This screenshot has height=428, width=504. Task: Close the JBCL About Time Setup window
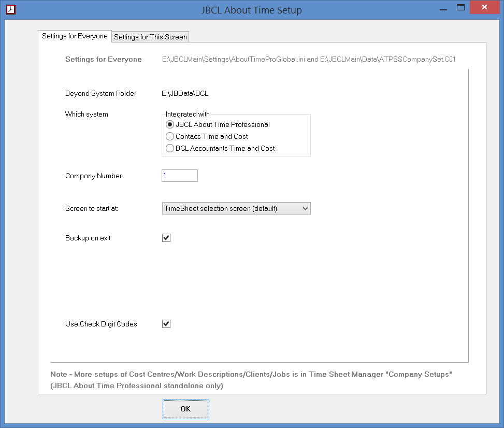pyautogui.click(x=484, y=8)
